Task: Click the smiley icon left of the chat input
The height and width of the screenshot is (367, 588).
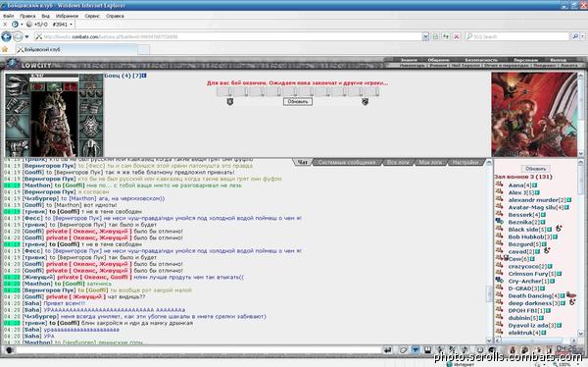Action: pyautogui.click(x=10, y=350)
